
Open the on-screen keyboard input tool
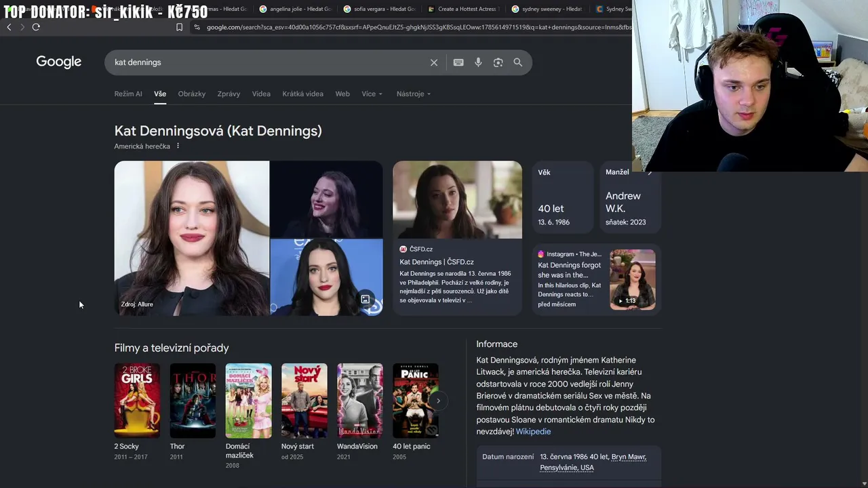[458, 62]
